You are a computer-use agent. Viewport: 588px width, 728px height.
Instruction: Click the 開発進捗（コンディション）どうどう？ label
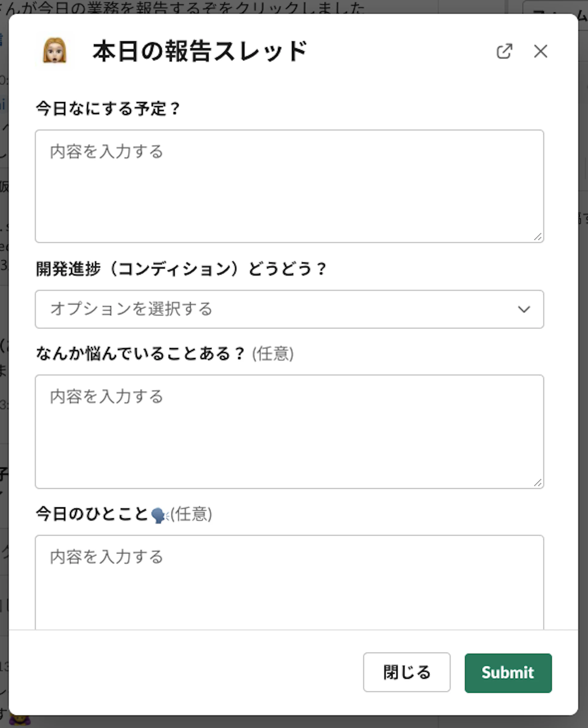(181, 269)
